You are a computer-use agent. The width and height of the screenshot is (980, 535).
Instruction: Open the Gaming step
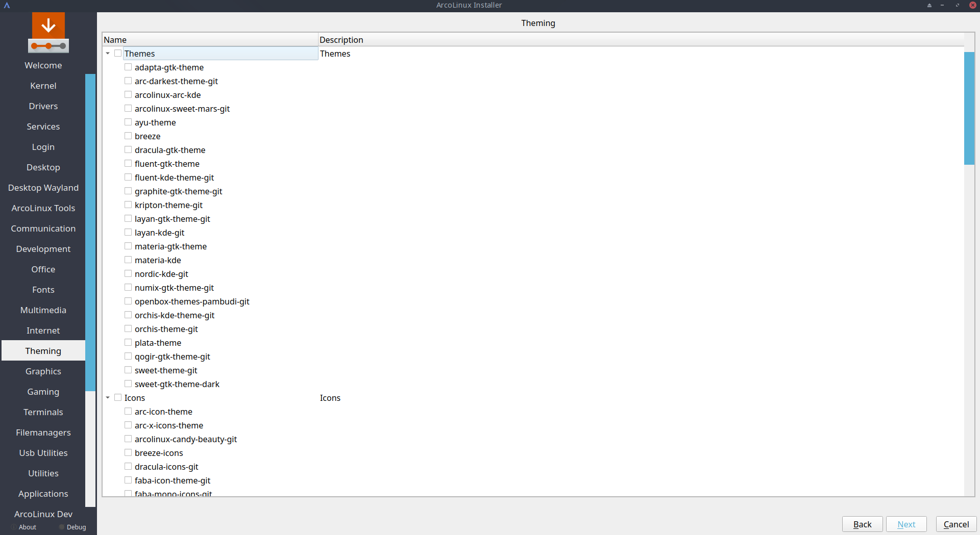click(x=43, y=392)
